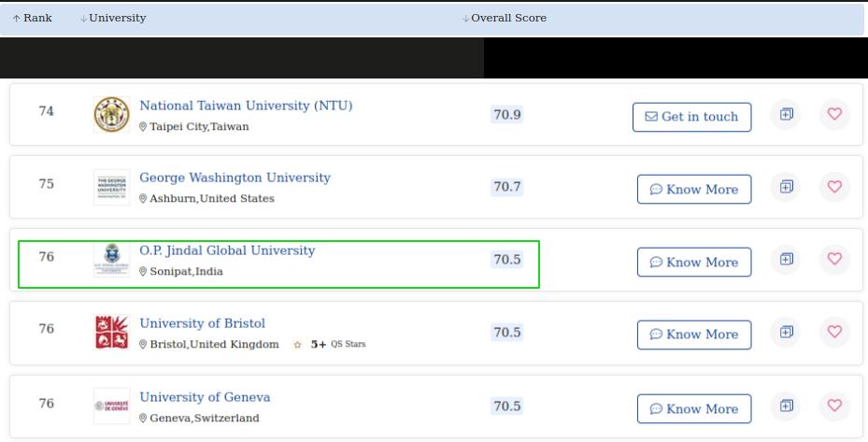
Task: Click O.P. Jindal Global University's 70.5 score
Action: (507, 260)
